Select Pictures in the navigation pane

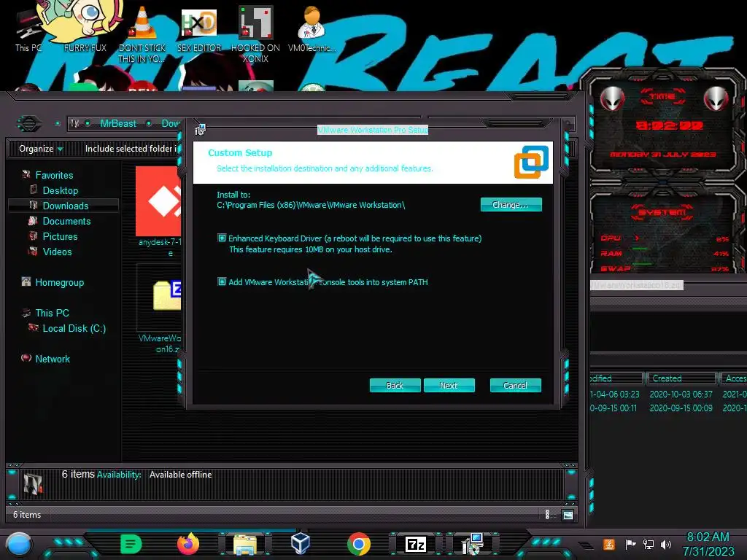point(60,236)
